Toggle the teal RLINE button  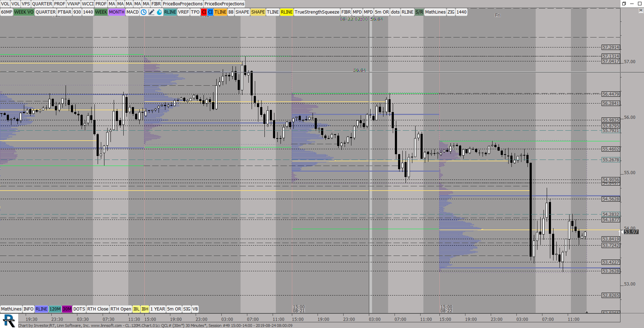tap(170, 12)
